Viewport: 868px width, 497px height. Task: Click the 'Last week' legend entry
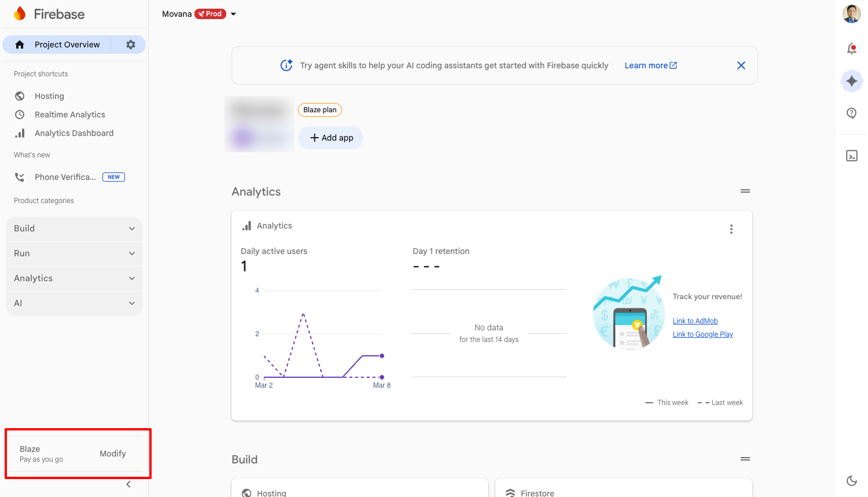coord(720,403)
